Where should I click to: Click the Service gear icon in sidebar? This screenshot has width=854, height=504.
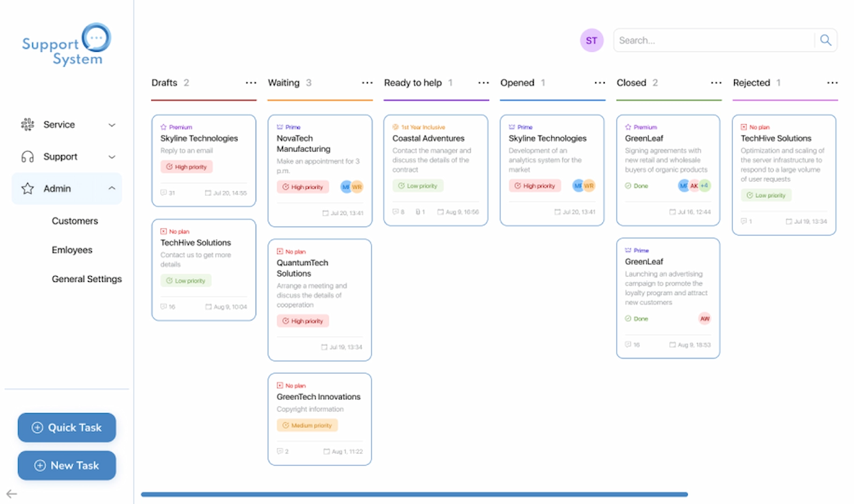point(28,125)
